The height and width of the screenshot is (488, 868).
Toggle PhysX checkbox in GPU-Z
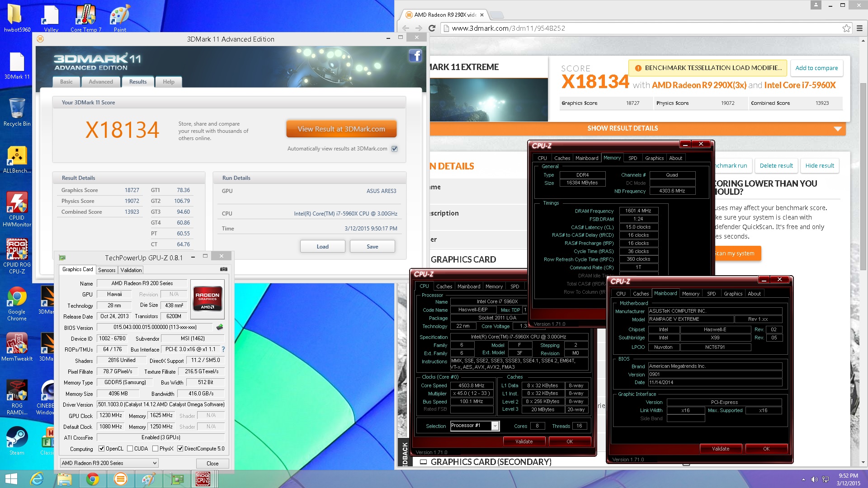tap(156, 449)
